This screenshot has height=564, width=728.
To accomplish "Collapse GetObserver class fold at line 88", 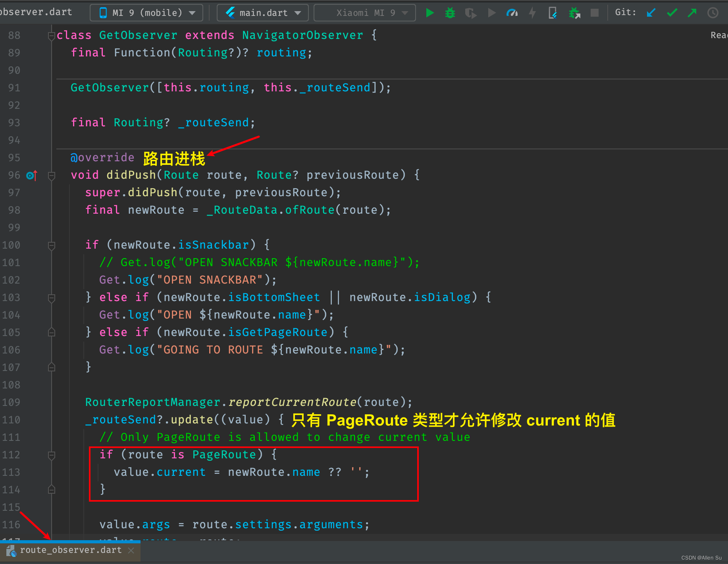I will coord(52,36).
